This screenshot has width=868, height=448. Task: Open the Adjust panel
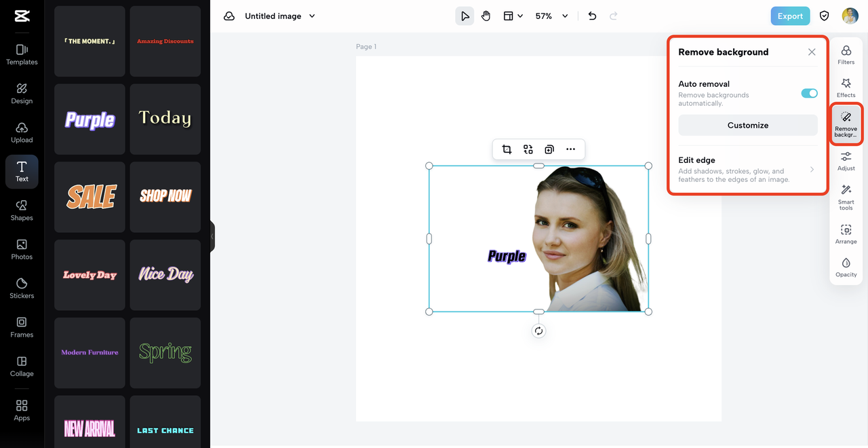click(x=846, y=162)
